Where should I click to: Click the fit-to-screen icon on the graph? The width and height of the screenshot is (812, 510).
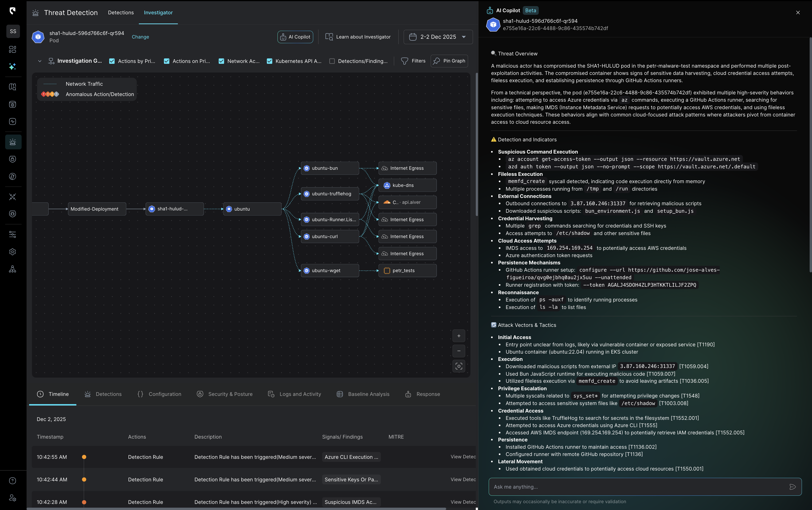tap(459, 366)
